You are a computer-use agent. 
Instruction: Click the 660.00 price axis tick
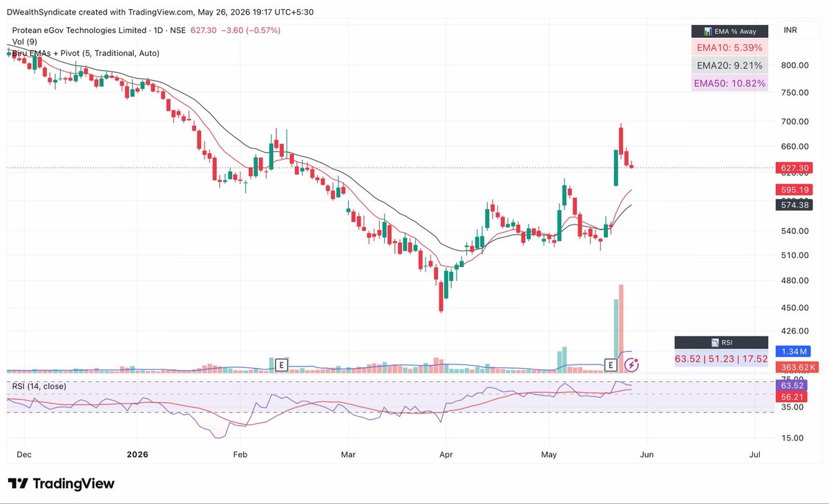point(794,146)
